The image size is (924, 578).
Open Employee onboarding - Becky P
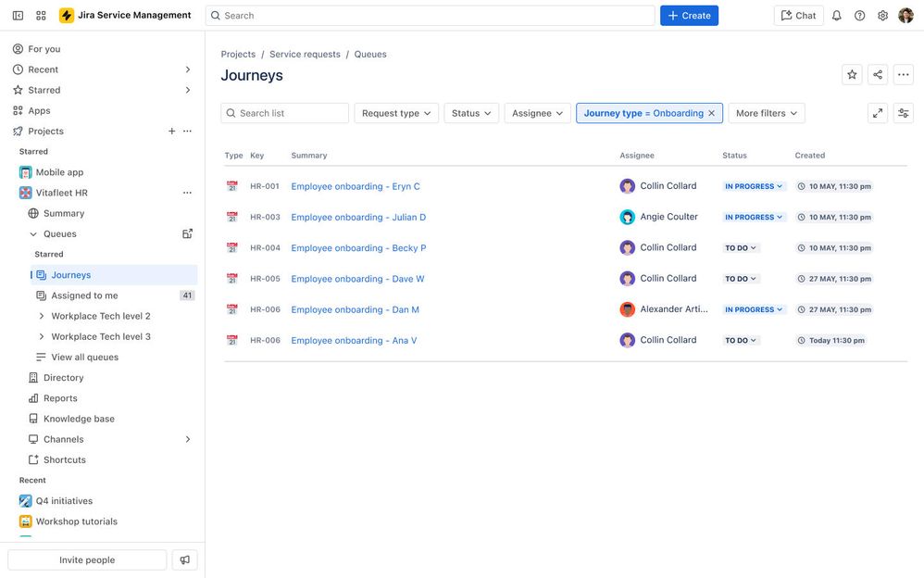pyautogui.click(x=358, y=247)
